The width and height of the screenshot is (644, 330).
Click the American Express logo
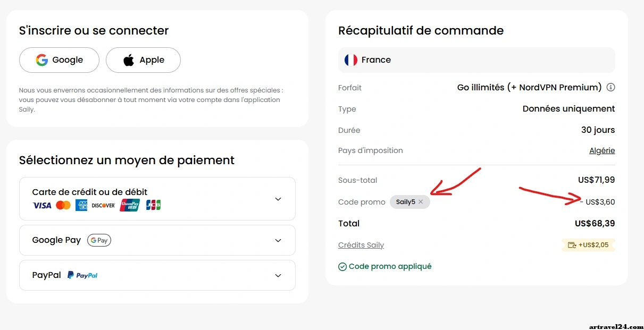click(x=81, y=205)
